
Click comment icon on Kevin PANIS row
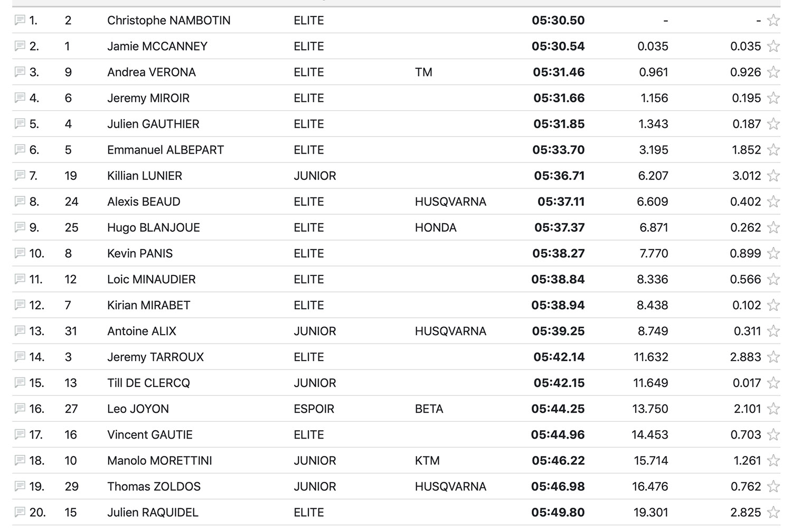pyautogui.click(x=20, y=253)
